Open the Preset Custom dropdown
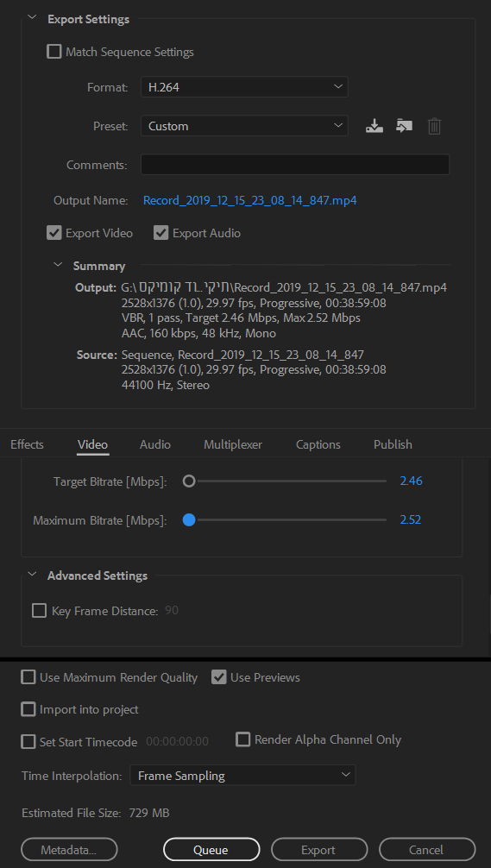This screenshot has height=868, width=491. [244, 126]
